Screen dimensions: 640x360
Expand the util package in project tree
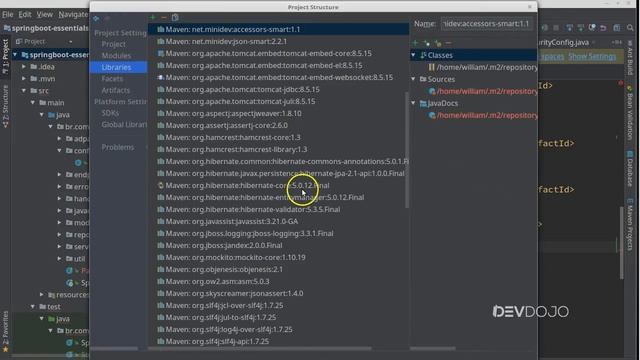click(59, 258)
